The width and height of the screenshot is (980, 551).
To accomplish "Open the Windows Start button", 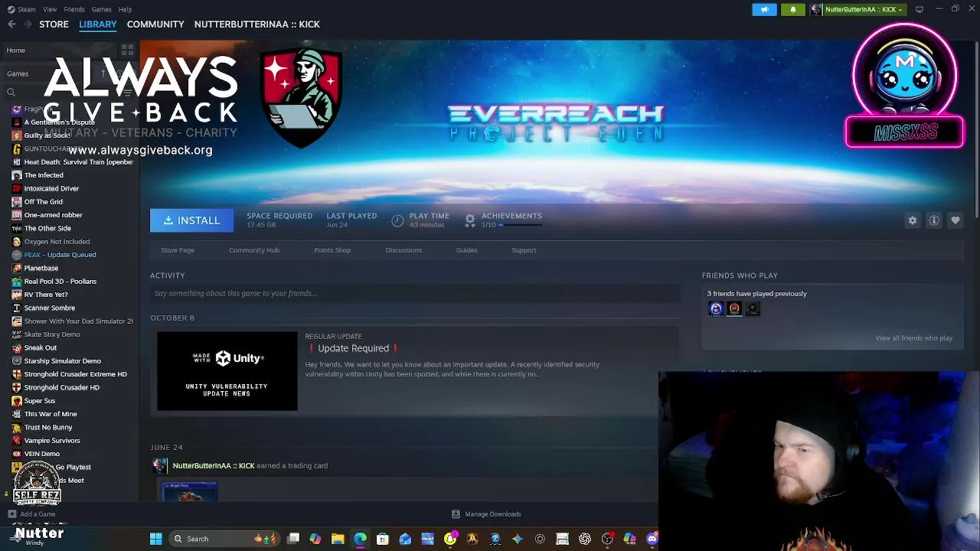I will tap(155, 539).
